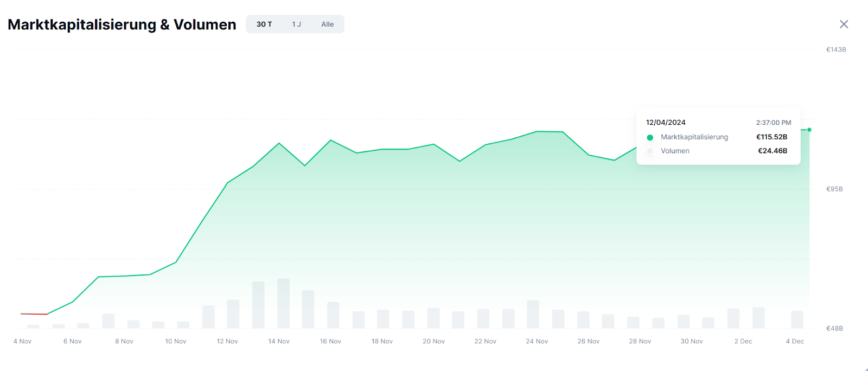Screen dimensions: 868x371
Task: Click the Marktkapitalisierung & Volumen title
Action: (122, 24)
